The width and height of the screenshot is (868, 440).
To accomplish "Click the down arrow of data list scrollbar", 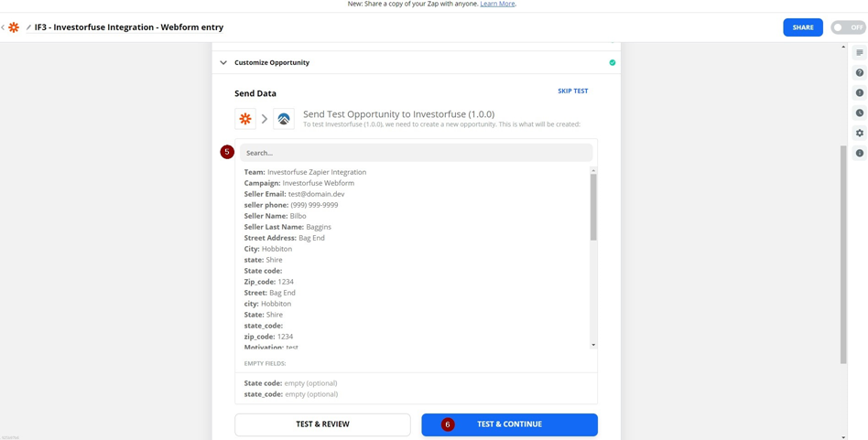I will pos(593,345).
